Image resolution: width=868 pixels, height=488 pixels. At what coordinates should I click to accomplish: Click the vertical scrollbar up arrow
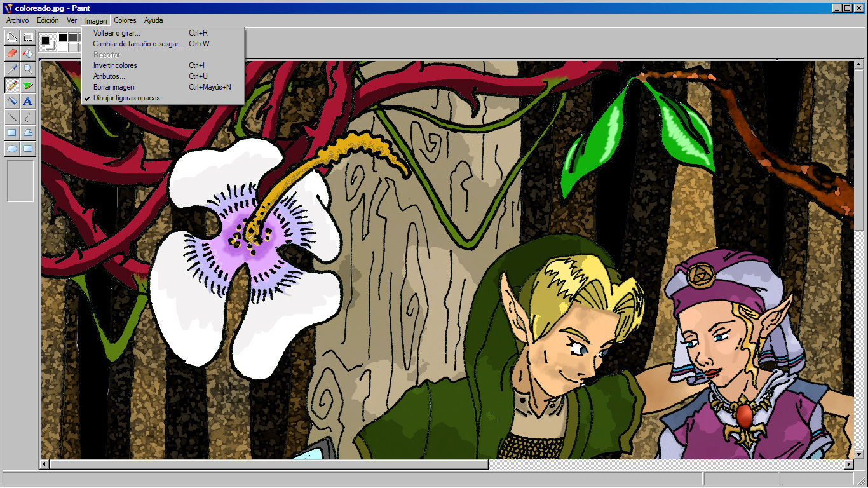pyautogui.click(x=858, y=64)
